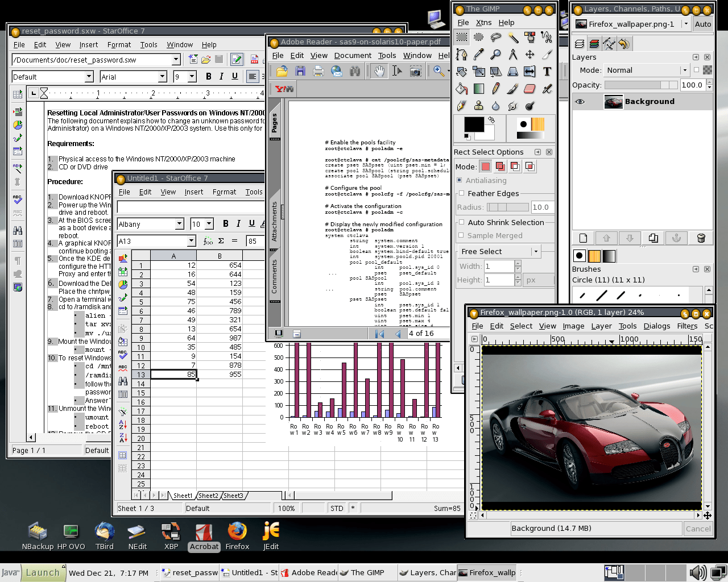Click the Auto button in Layers dialog
This screenshot has height=582, width=728.
point(702,24)
